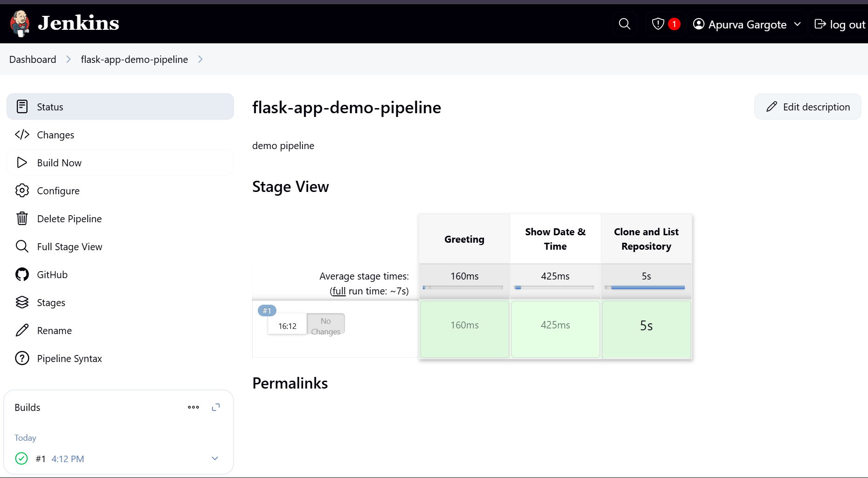This screenshot has width=868, height=478.
Task: Expand the flask-app-demo-pipeline breadcrumb chevron
Action: pos(200,59)
